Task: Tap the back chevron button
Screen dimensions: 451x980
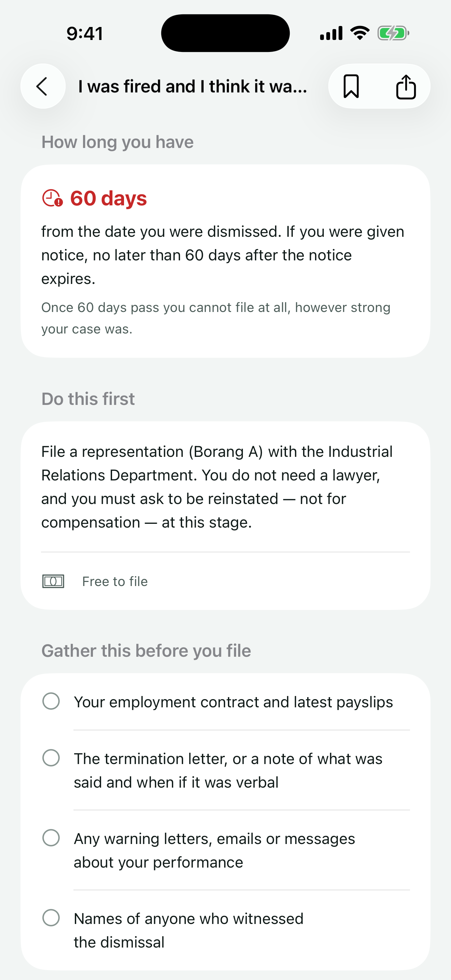Action: point(43,86)
